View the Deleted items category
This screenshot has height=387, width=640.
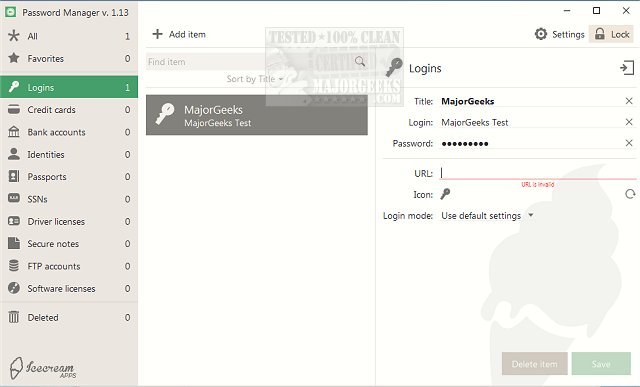click(69, 317)
